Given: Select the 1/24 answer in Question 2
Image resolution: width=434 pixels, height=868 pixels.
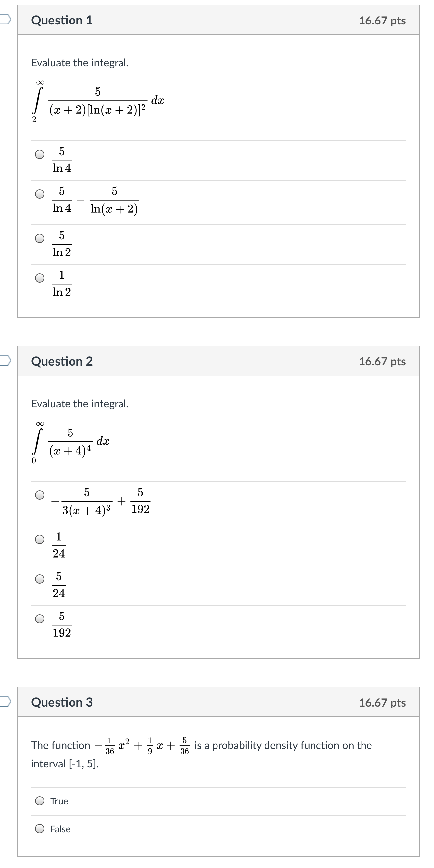Looking at the screenshot, I should tap(40, 539).
